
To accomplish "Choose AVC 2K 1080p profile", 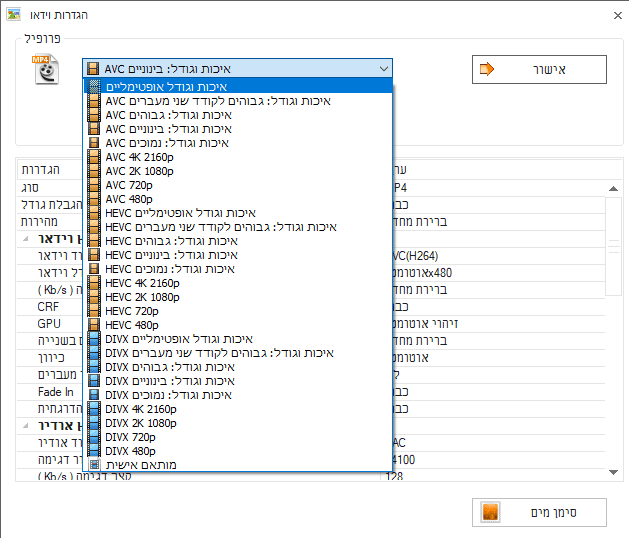I will coord(237,171).
